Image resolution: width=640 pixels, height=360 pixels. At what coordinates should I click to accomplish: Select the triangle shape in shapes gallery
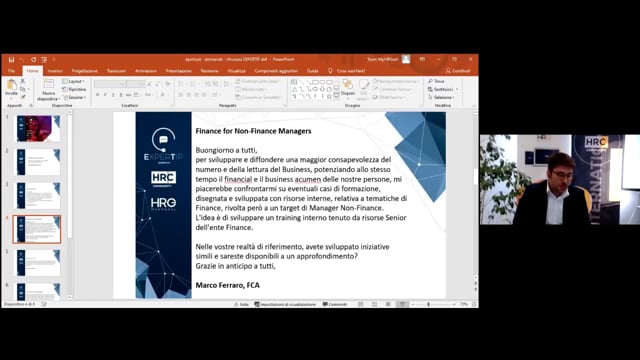[294, 89]
